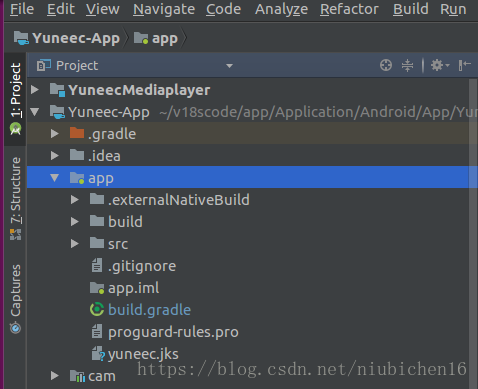Open the Refactor menu

[349, 9]
